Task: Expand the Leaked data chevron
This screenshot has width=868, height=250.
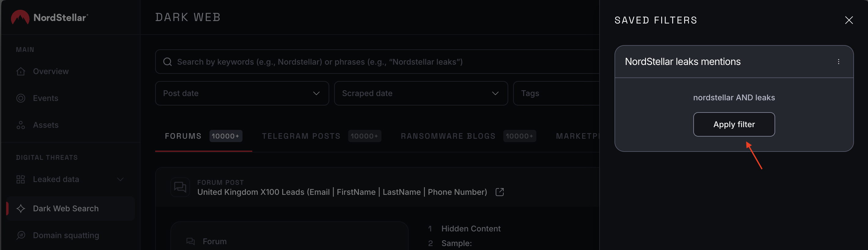Action: [120, 179]
